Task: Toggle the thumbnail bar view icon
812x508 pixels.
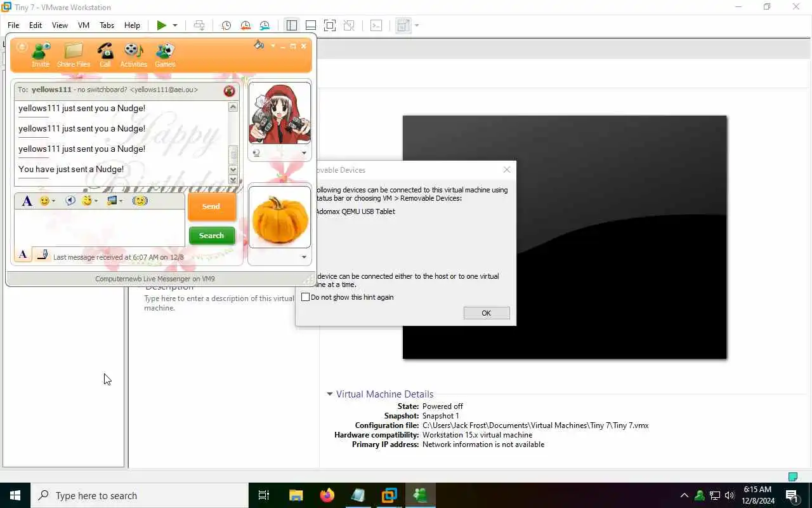Action: point(311,25)
